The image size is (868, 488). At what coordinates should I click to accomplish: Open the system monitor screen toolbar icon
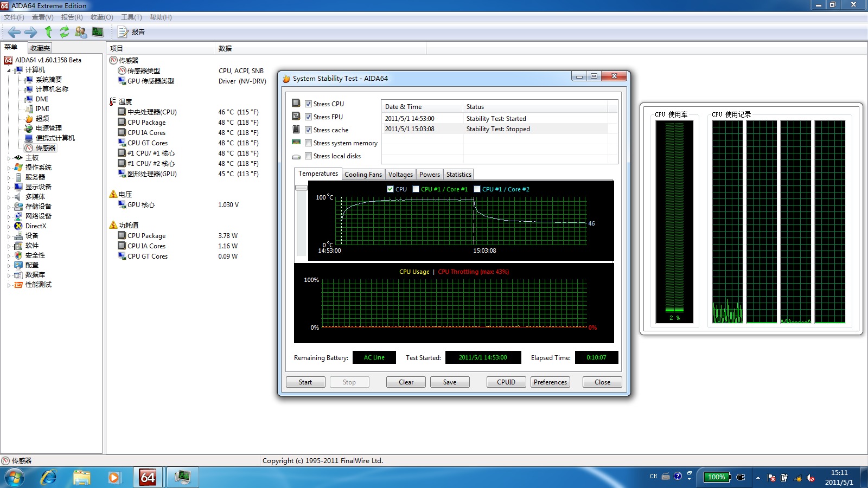[98, 32]
